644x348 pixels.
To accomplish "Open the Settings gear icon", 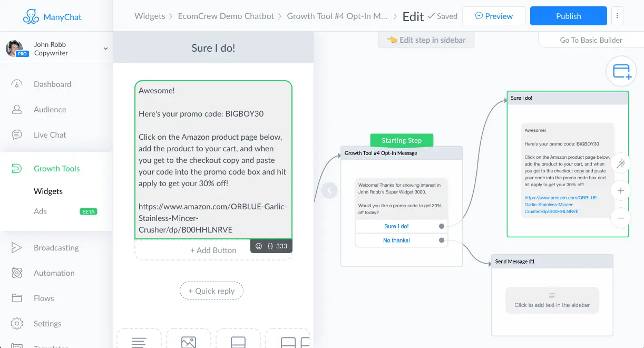I will (17, 324).
